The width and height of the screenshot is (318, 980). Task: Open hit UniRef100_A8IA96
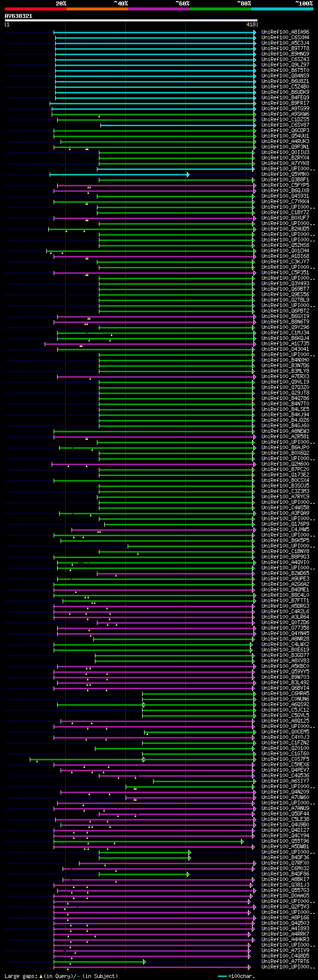(285, 32)
